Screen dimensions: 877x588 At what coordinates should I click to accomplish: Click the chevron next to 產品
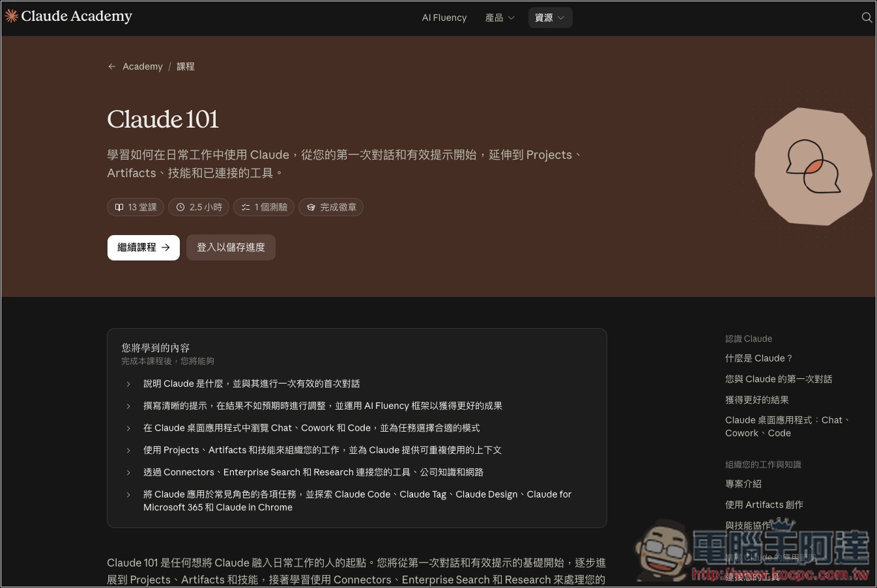(511, 18)
